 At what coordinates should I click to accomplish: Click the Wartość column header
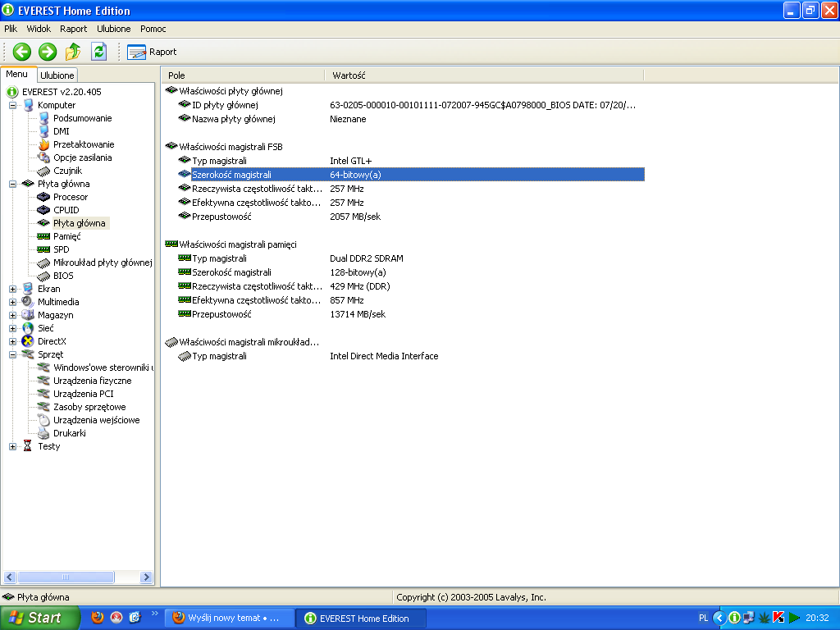[x=484, y=75]
